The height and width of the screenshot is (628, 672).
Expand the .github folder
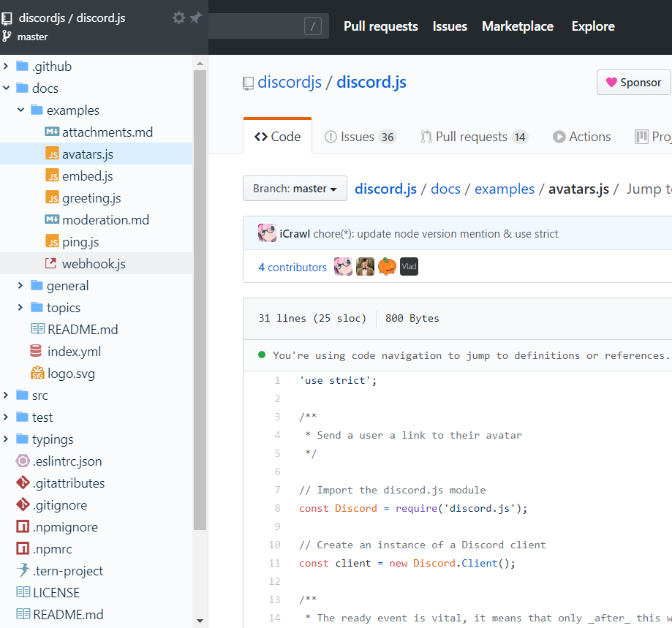pyautogui.click(x=6, y=66)
